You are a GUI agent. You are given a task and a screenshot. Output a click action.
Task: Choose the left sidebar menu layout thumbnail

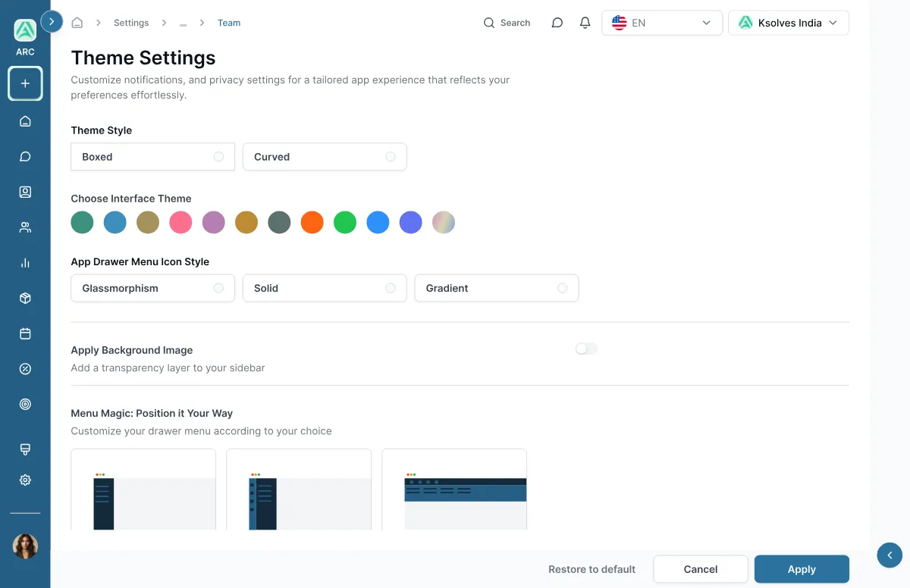pyautogui.click(x=143, y=489)
